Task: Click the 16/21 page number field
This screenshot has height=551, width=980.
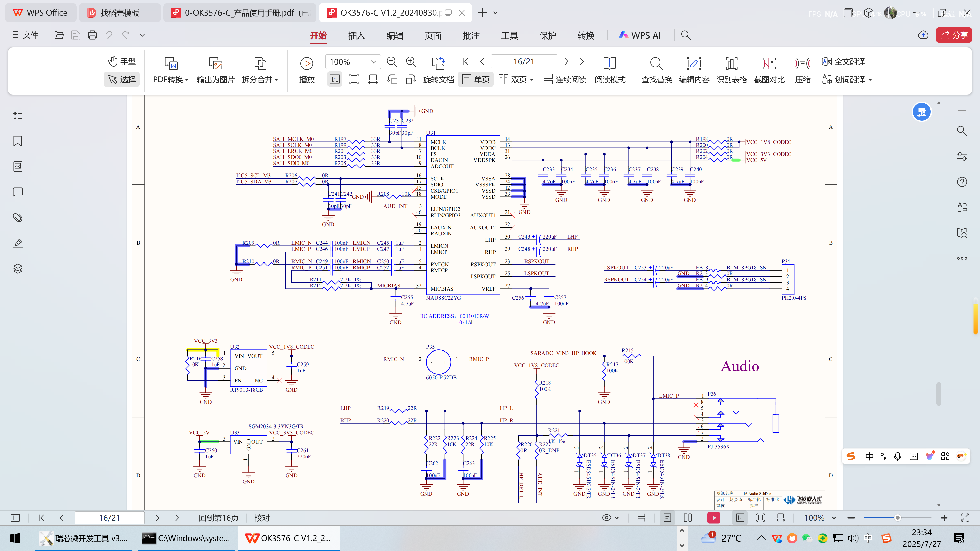Action: (x=524, y=61)
